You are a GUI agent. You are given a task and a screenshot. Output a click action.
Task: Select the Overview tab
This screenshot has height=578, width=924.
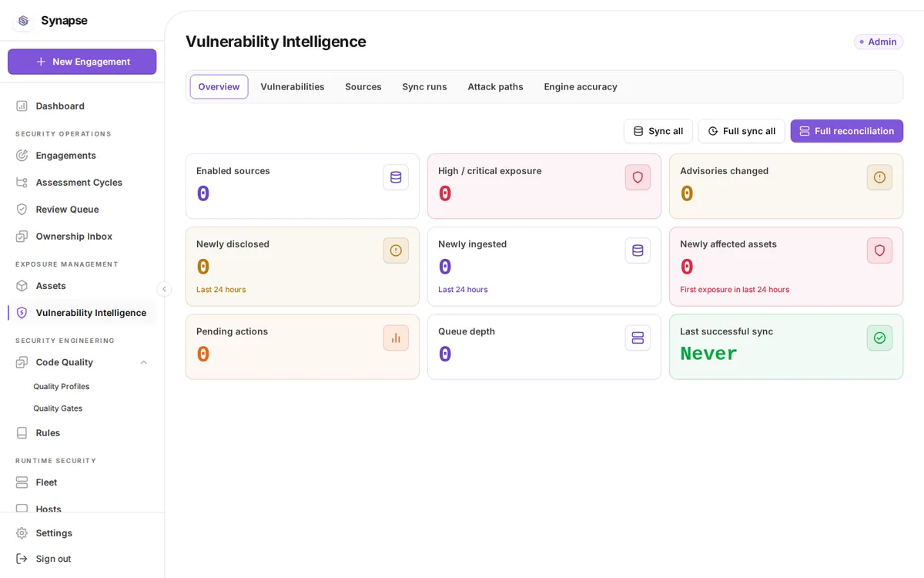(x=219, y=86)
